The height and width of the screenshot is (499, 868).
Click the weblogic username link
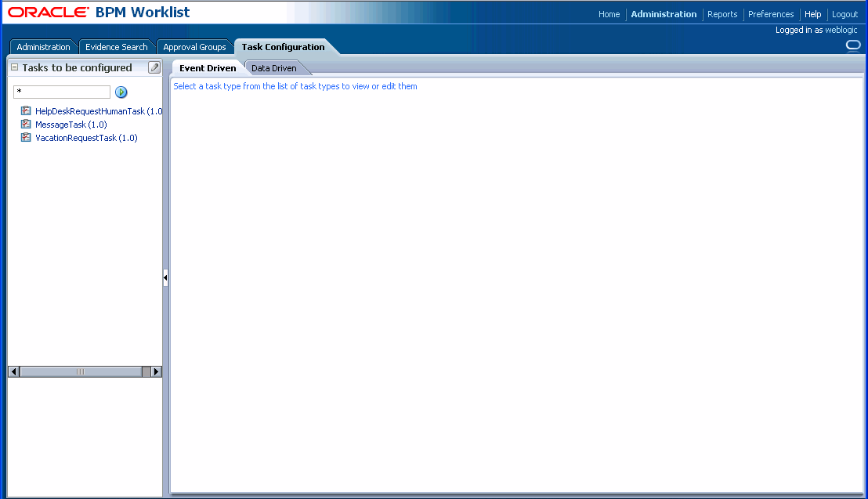(x=841, y=29)
